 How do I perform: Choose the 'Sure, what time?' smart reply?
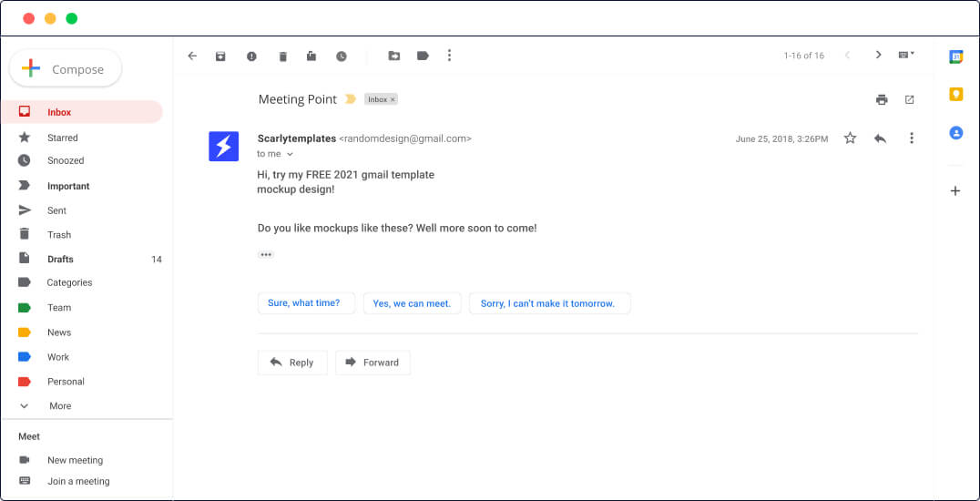point(304,303)
